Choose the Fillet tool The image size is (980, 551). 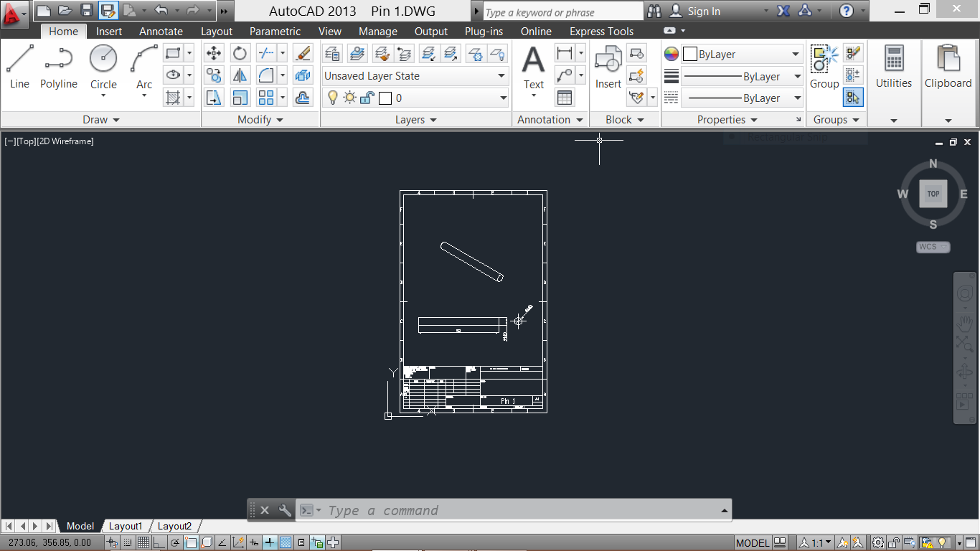[x=265, y=75]
